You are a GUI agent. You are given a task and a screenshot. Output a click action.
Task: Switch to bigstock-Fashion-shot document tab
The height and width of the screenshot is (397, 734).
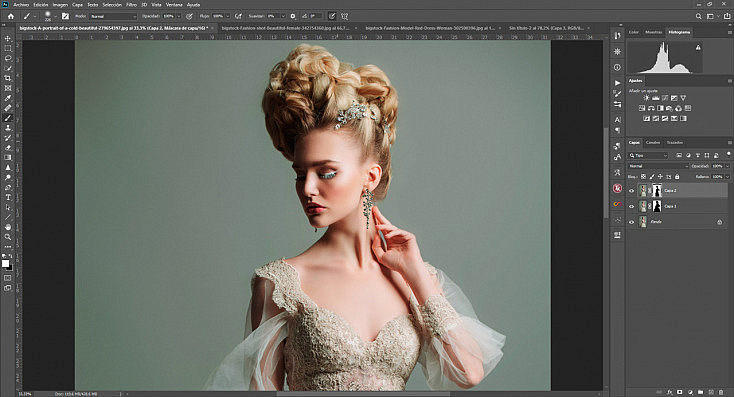286,28
